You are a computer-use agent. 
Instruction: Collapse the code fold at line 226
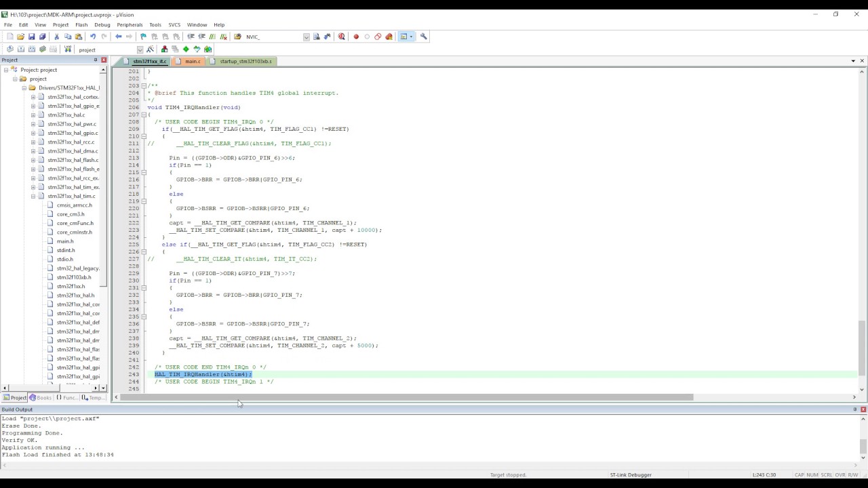point(144,251)
